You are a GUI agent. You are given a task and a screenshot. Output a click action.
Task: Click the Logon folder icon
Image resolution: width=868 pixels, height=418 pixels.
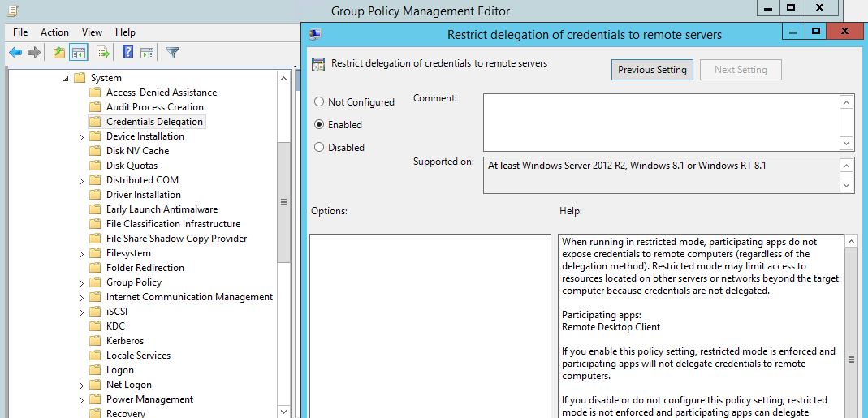(95, 370)
